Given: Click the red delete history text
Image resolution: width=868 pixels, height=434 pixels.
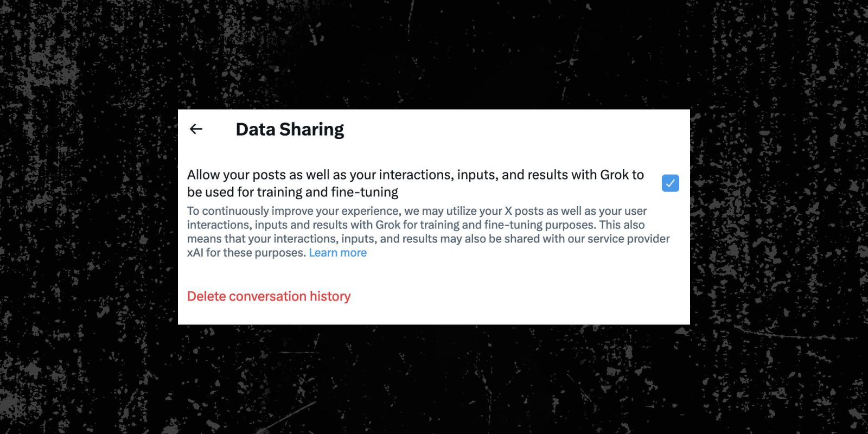Looking at the screenshot, I should [269, 296].
